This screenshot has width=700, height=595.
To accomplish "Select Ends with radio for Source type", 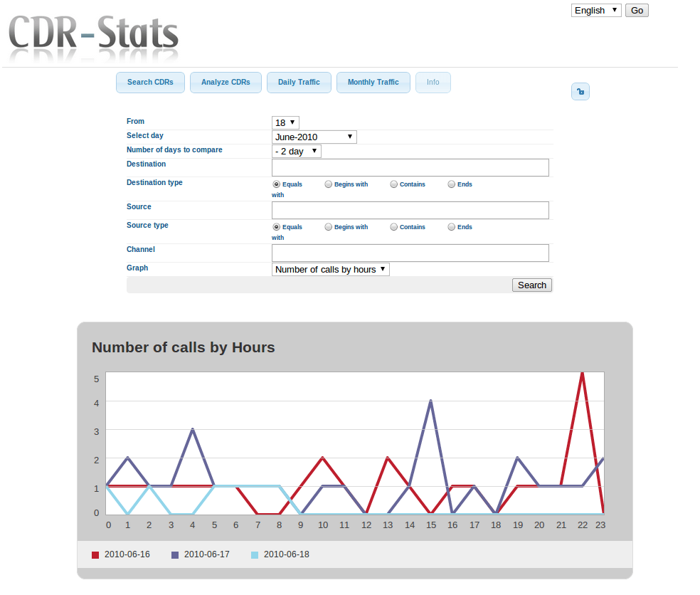I will [452, 227].
